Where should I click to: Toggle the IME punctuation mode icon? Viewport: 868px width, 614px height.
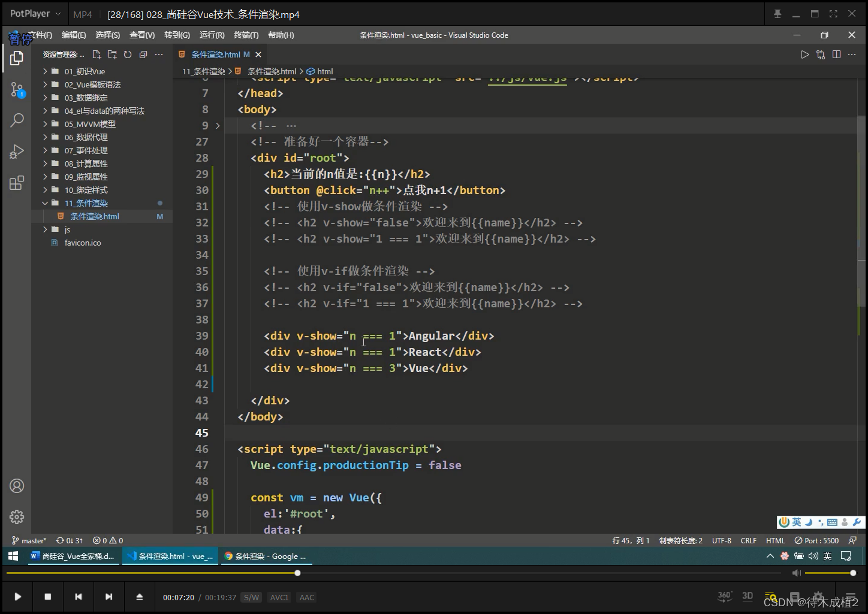(820, 522)
